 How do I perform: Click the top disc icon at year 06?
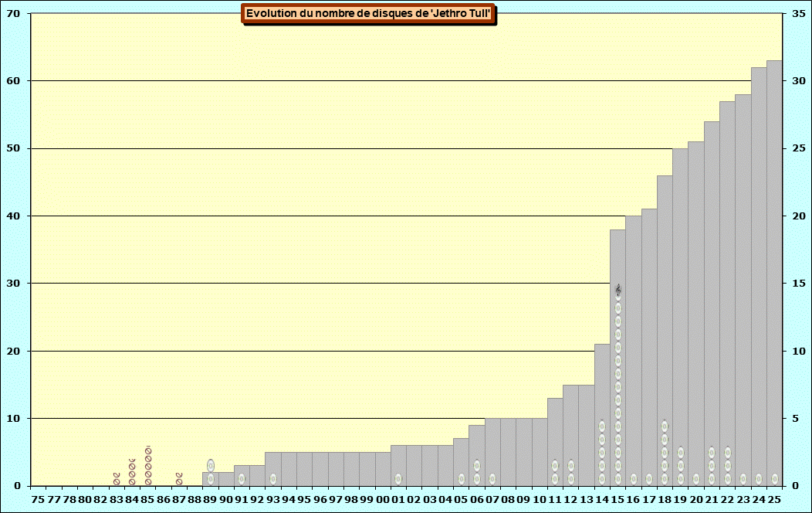click(x=476, y=465)
